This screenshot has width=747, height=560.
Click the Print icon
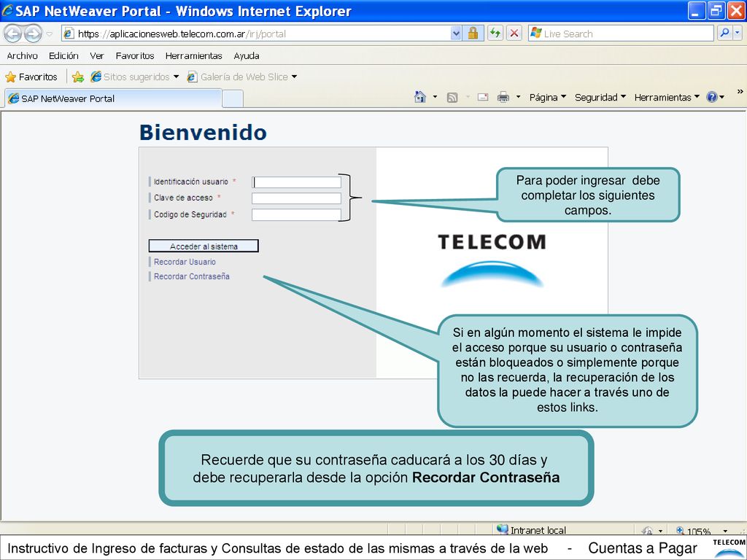(x=503, y=97)
